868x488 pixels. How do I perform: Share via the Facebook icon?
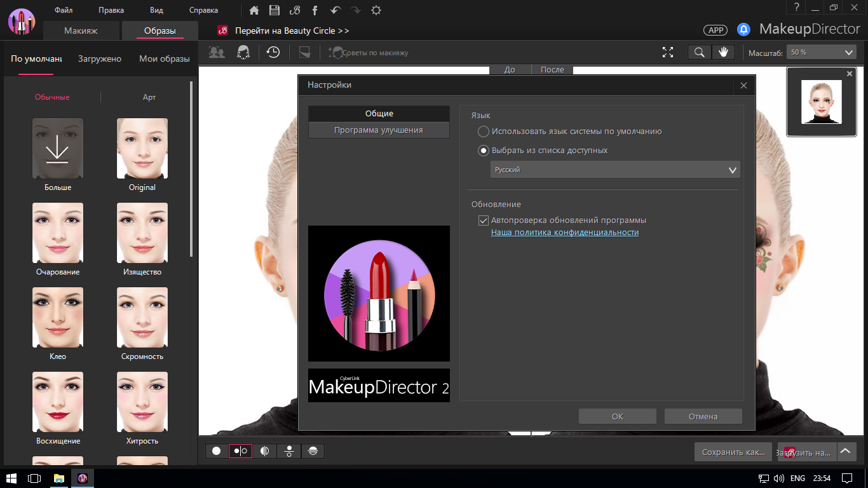click(x=315, y=10)
